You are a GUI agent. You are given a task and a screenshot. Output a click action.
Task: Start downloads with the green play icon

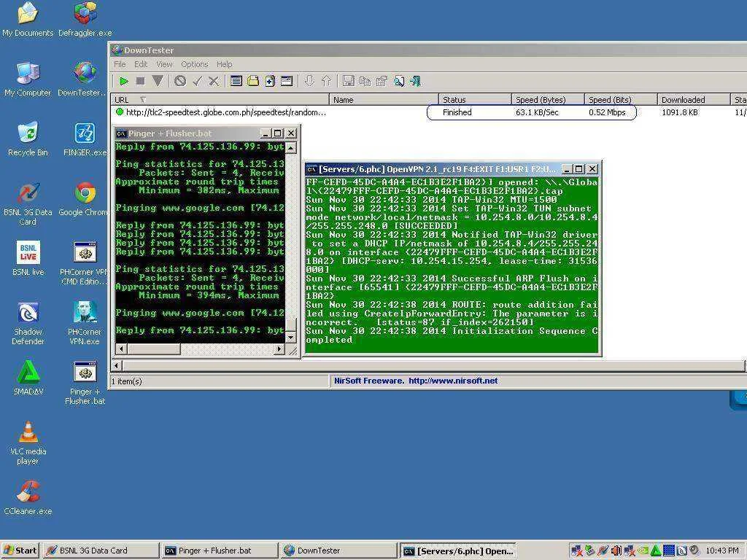tap(124, 82)
